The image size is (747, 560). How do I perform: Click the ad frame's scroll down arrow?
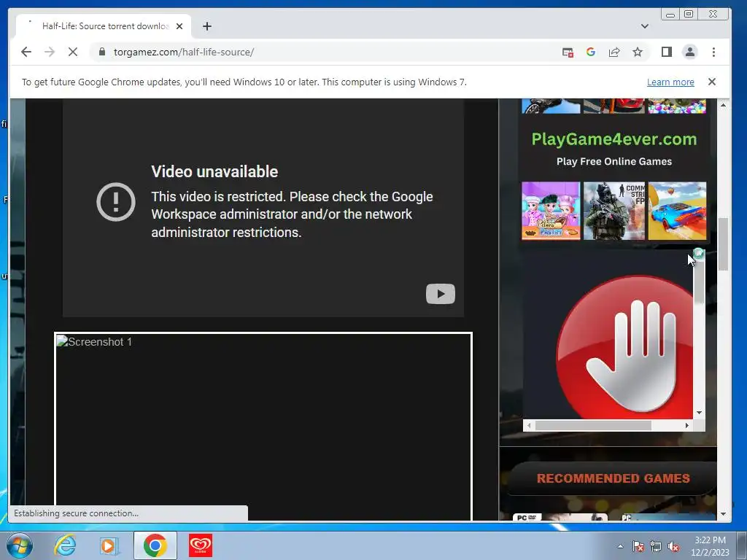[699, 413]
